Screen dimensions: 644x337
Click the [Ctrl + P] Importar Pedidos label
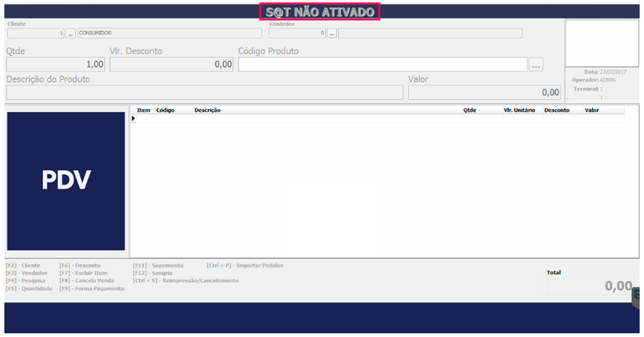coord(245,266)
